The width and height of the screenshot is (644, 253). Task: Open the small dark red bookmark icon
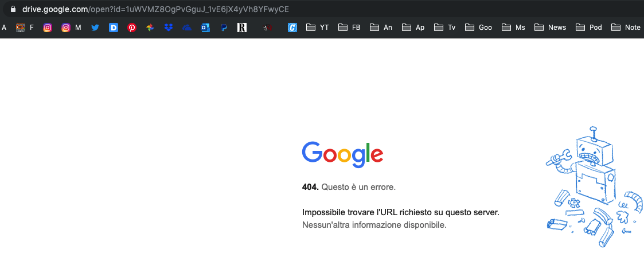tap(267, 28)
